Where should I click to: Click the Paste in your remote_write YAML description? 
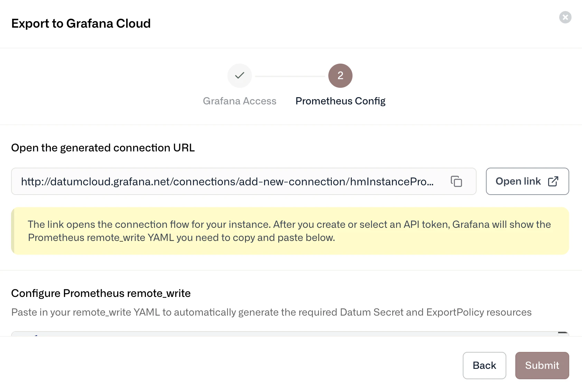click(x=271, y=312)
